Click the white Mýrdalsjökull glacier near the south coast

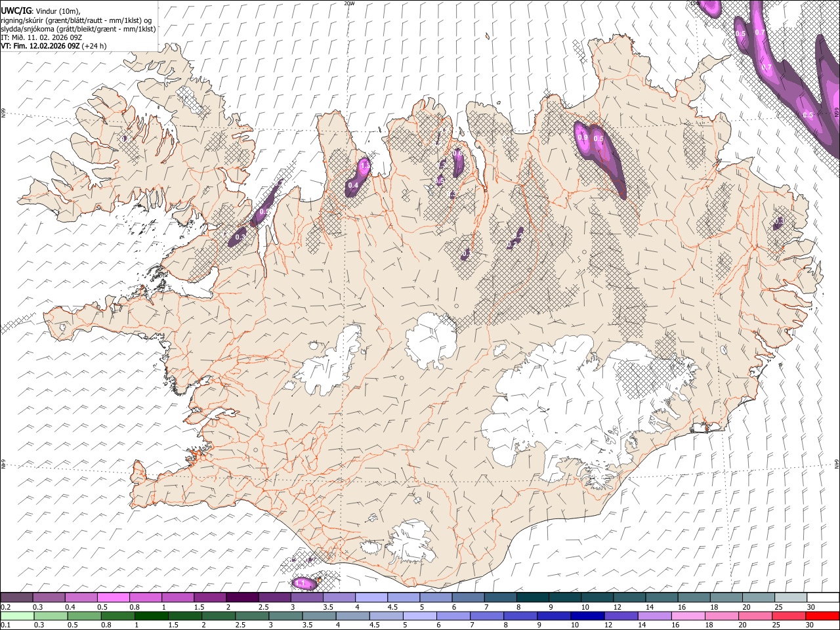pyautogui.click(x=412, y=541)
